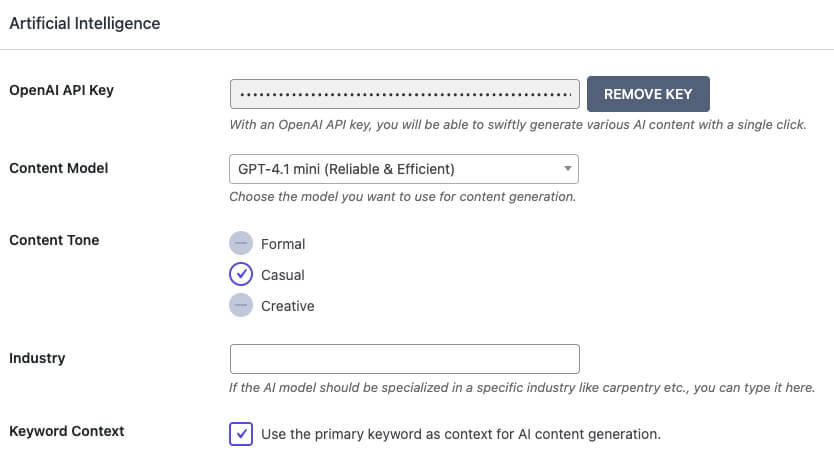This screenshot has height=459, width=834.
Task: Select the Creative tone radio button
Action: (241, 305)
